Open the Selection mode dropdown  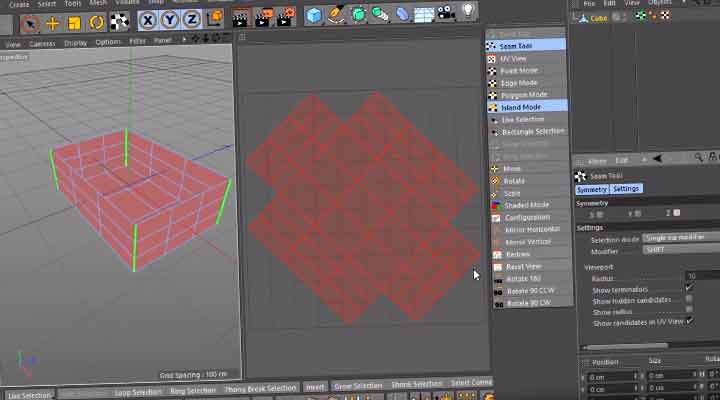tap(680, 238)
